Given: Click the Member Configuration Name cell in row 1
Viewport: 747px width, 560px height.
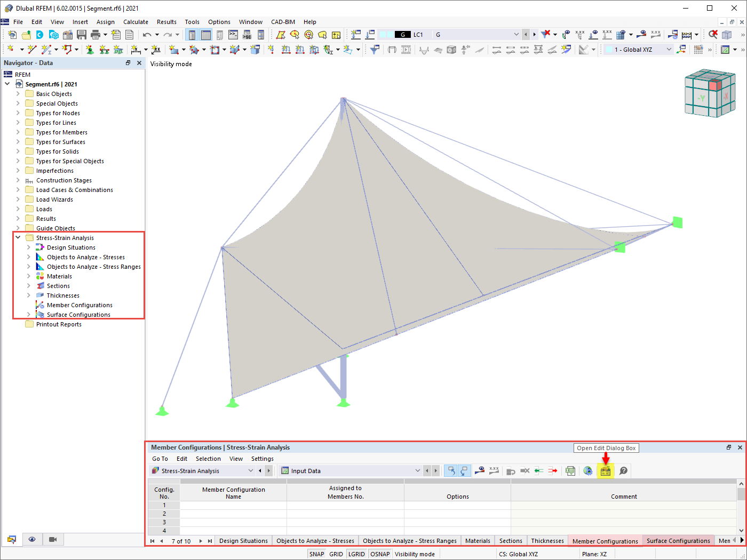Looking at the screenshot, I should pyautogui.click(x=233, y=505).
